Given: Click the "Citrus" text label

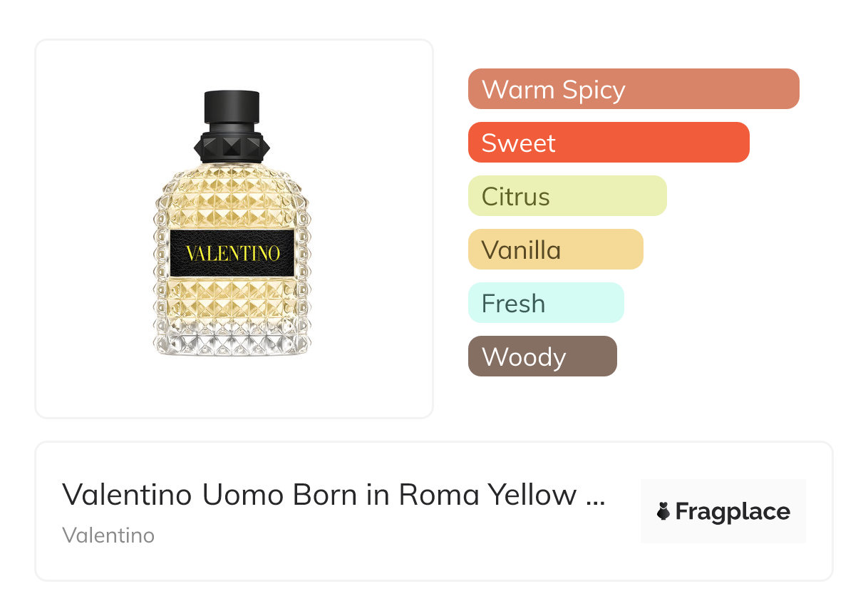Looking at the screenshot, I should point(516,197).
